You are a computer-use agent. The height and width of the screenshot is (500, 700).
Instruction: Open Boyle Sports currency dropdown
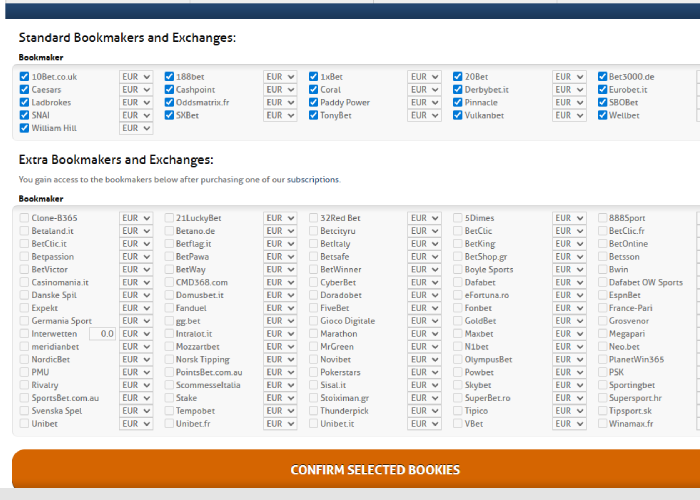(569, 269)
